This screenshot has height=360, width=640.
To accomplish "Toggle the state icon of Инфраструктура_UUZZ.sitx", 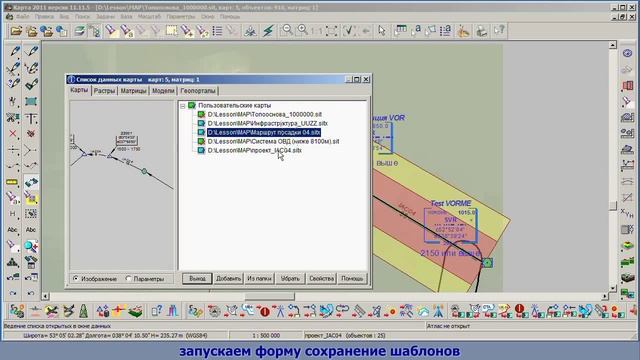I will point(201,123).
